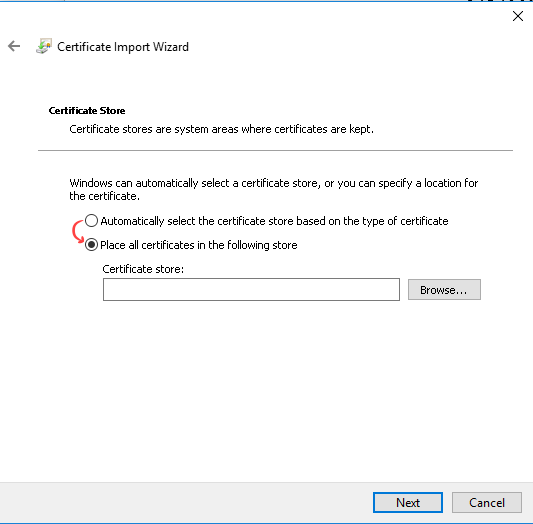The height and width of the screenshot is (524, 533).
Task: Click the gray footer bar left of Next
Action: (x=186, y=502)
